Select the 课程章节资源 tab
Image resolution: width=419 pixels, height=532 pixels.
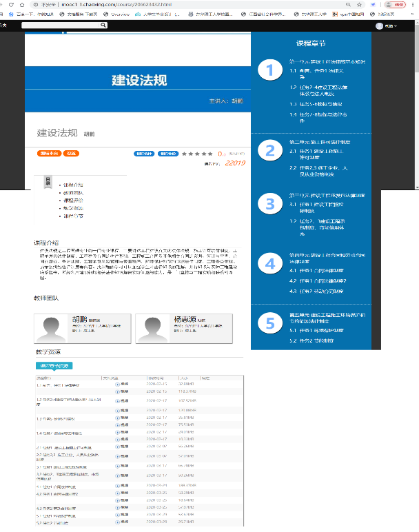[54, 365]
